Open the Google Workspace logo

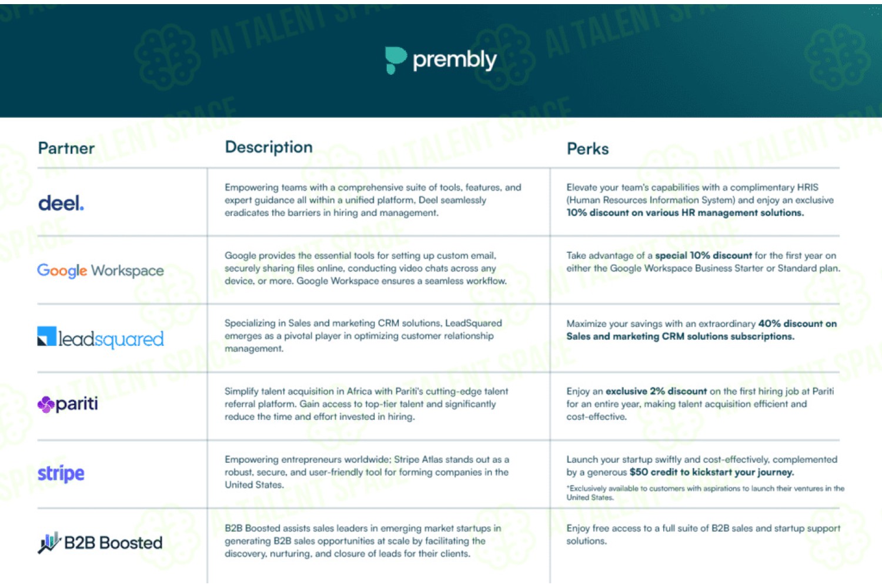pos(101,270)
